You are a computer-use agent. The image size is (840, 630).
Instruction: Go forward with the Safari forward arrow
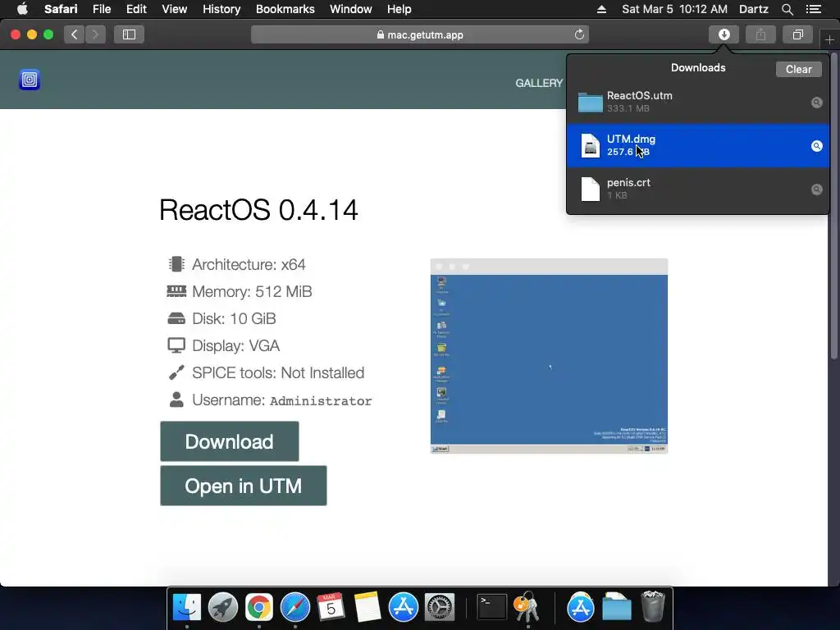pos(95,34)
